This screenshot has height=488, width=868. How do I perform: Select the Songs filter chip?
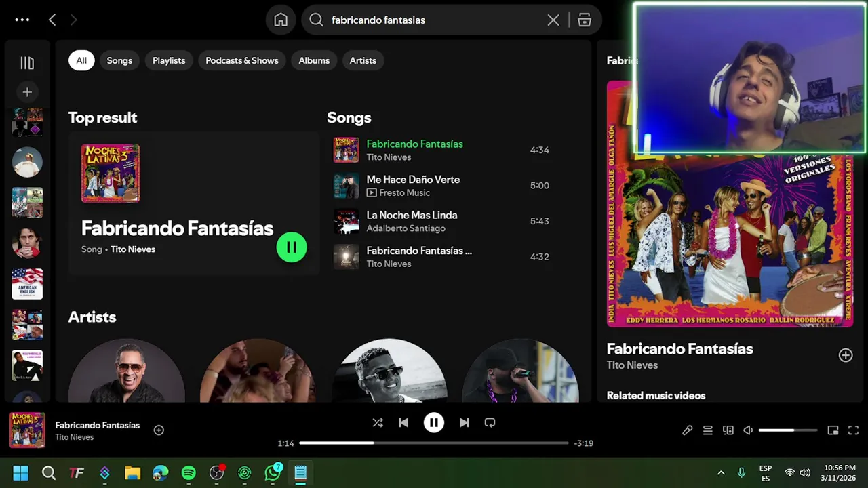[x=119, y=60]
